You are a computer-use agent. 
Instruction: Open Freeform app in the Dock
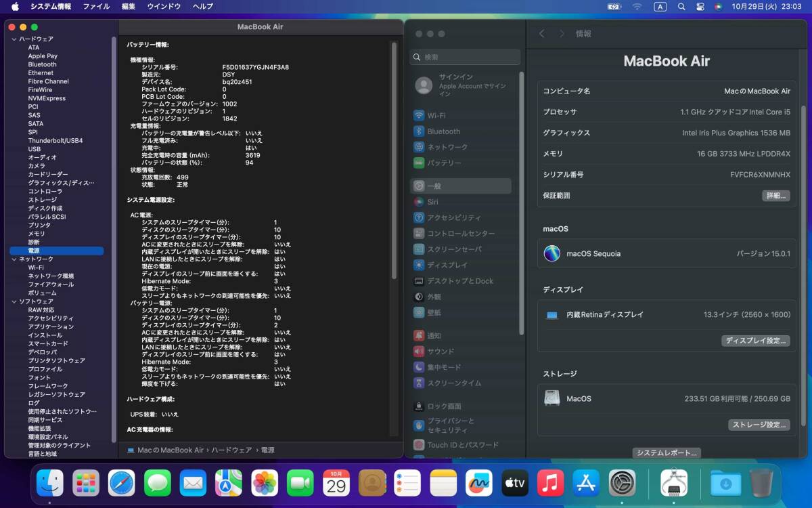[x=480, y=483]
